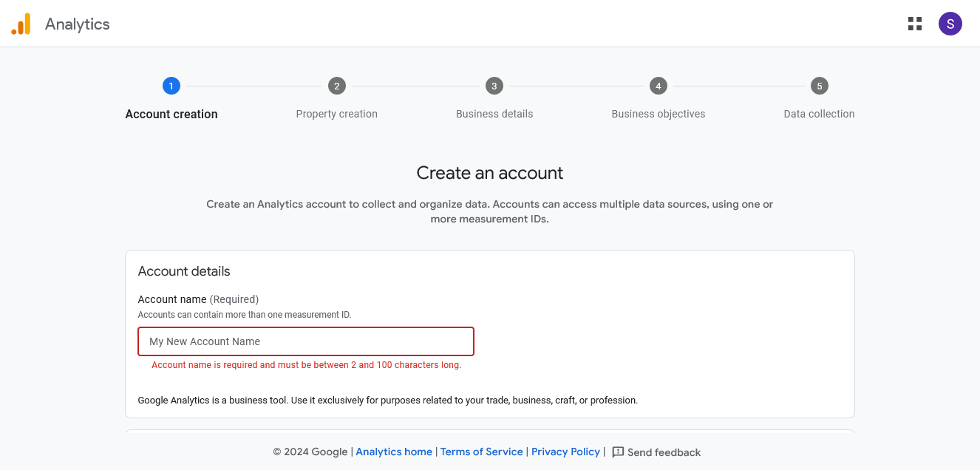Click the step 5 Data collection circle
Viewport: 980px width, 470px height.
point(819,85)
